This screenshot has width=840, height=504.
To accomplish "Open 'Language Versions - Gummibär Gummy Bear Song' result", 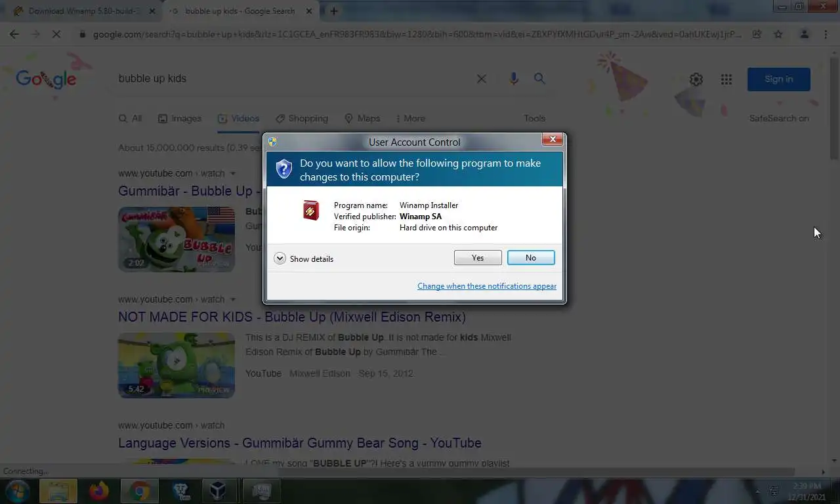I will 300,443.
